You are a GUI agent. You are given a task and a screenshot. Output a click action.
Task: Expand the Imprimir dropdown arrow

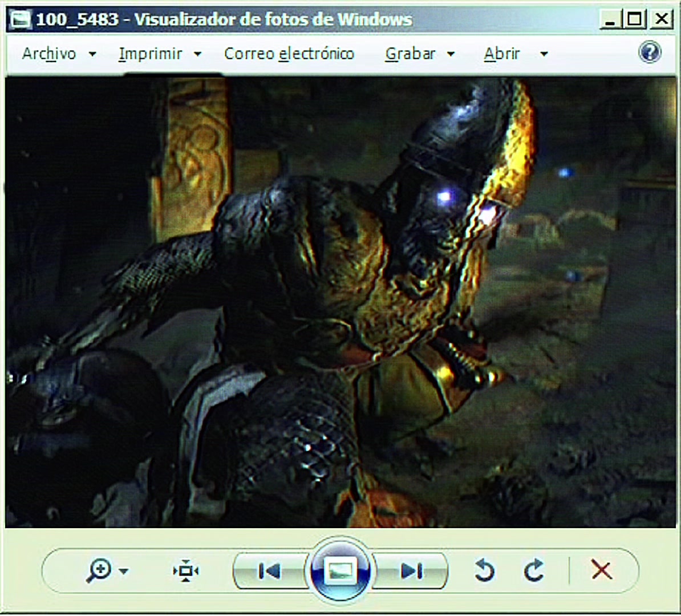tap(197, 54)
